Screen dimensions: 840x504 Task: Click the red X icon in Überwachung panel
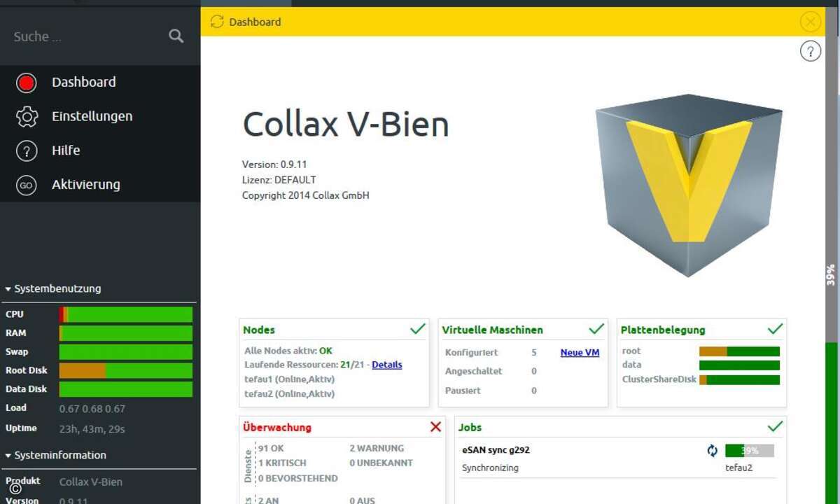coord(435,426)
